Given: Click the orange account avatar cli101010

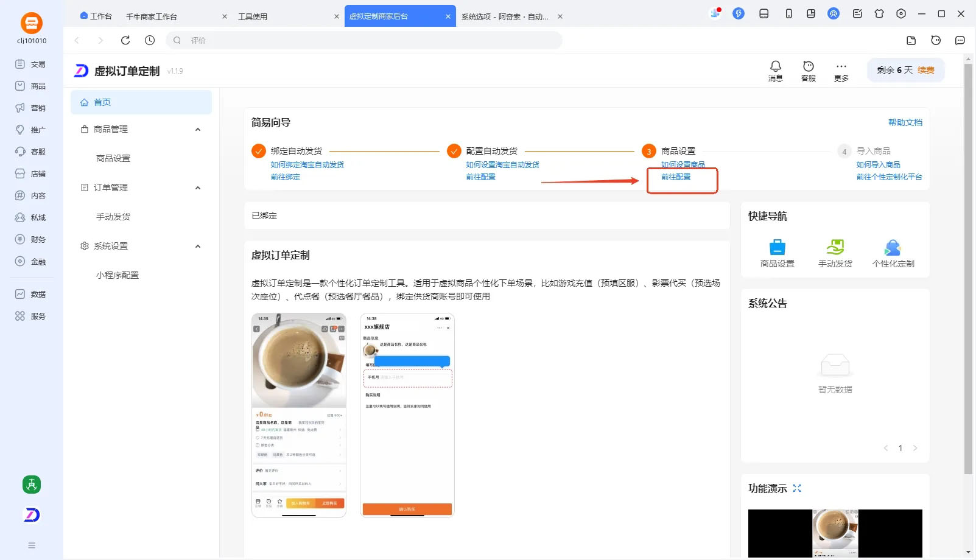Looking at the screenshot, I should coord(32,23).
